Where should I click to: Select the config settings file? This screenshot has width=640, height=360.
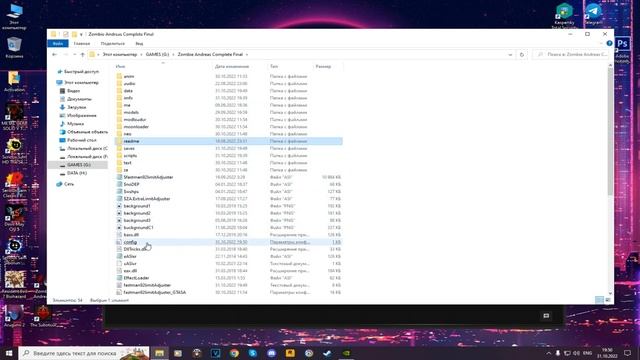click(x=130, y=242)
